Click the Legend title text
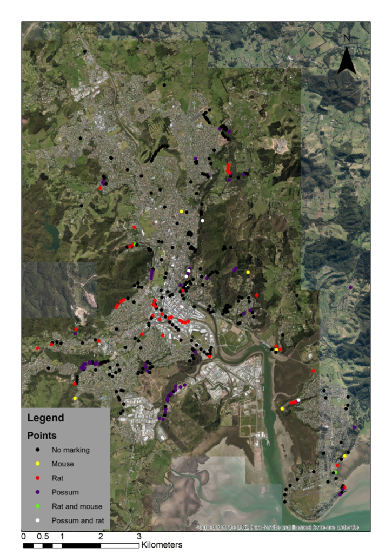The height and width of the screenshot is (554, 392). (45, 418)
